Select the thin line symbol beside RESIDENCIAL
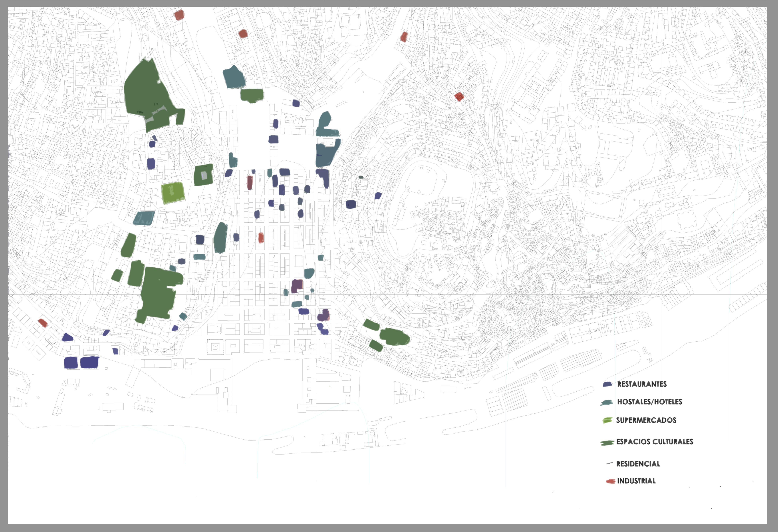 [x=609, y=463]
